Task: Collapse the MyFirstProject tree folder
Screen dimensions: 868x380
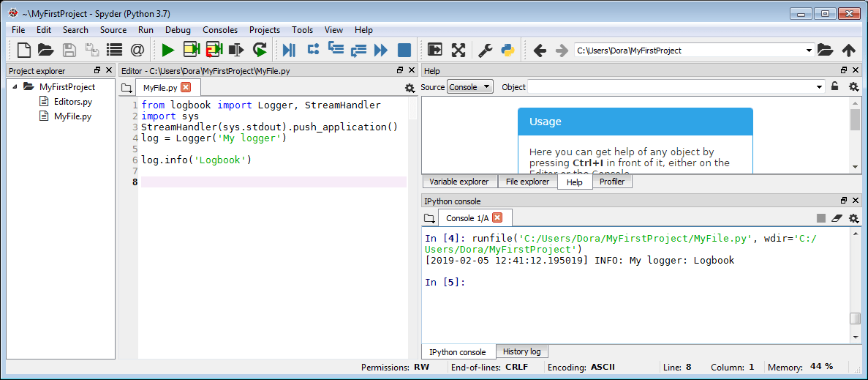Action: coord(16,86)
